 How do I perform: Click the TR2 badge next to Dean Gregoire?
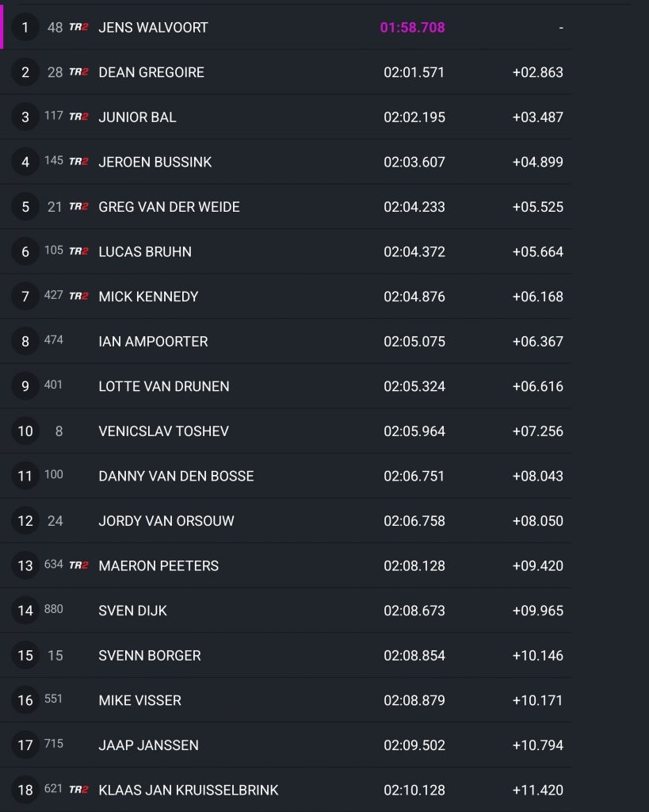[78, 72]
